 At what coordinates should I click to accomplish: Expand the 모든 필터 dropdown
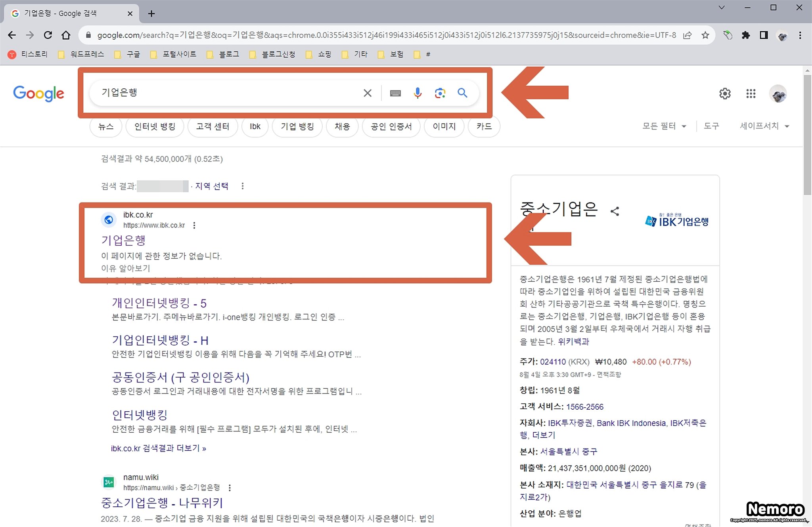[664, 126]
